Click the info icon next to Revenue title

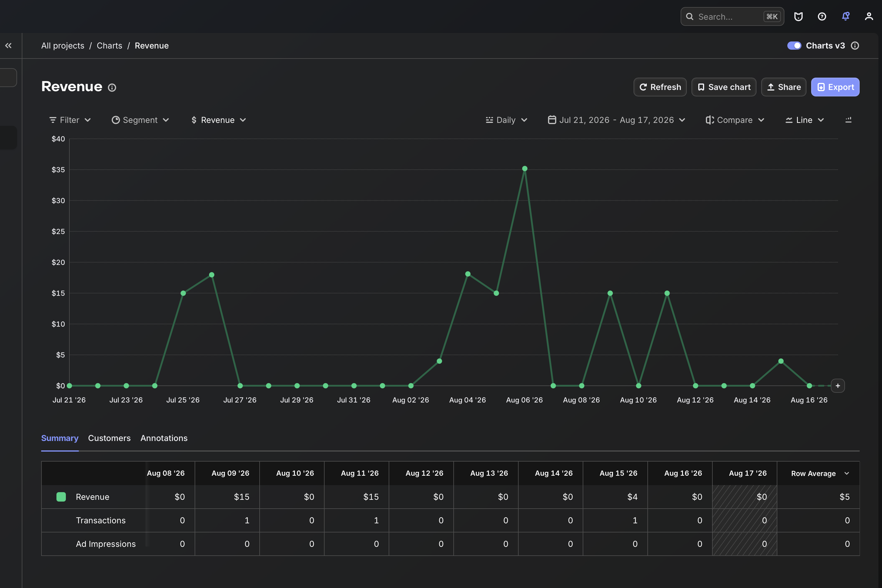click(112, 88)
